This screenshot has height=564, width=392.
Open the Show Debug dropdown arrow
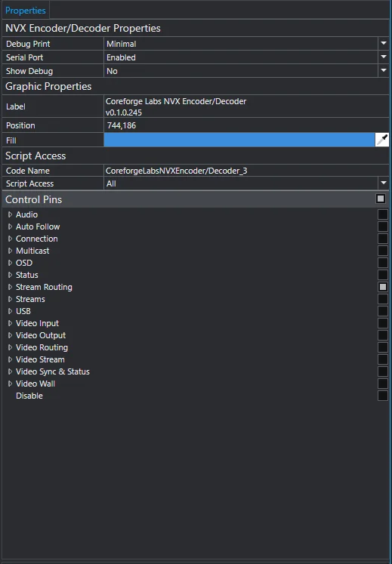pyautogui.click(x=384, y=70)
